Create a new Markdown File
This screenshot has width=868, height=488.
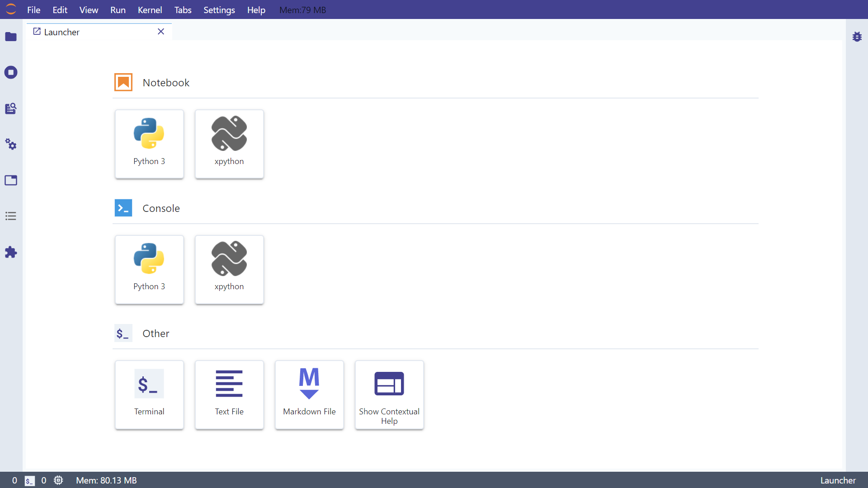pos(309,395)
